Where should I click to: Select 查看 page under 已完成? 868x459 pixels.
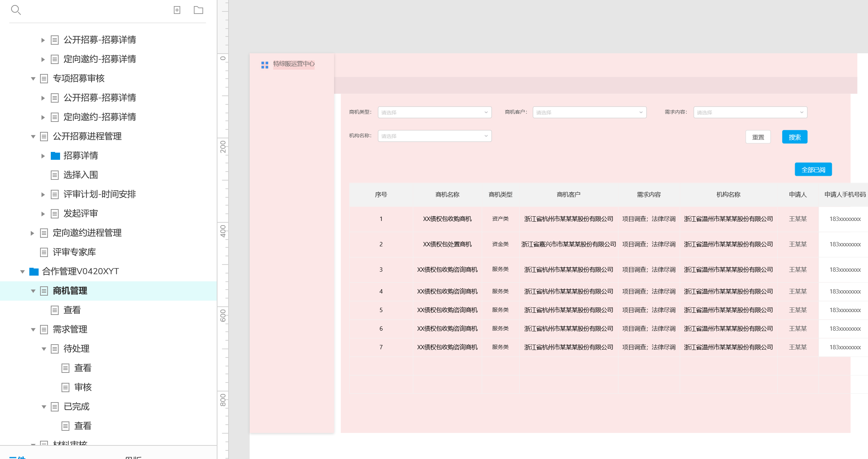pyautogui.click(x=83, y=426)
